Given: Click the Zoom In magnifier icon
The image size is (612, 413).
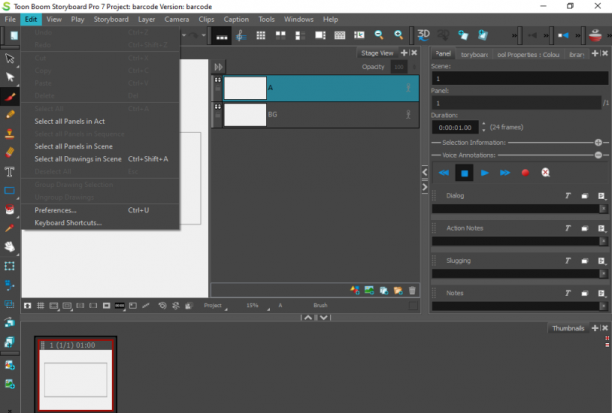Looking at the screenshot, I should tap(399, 35).
